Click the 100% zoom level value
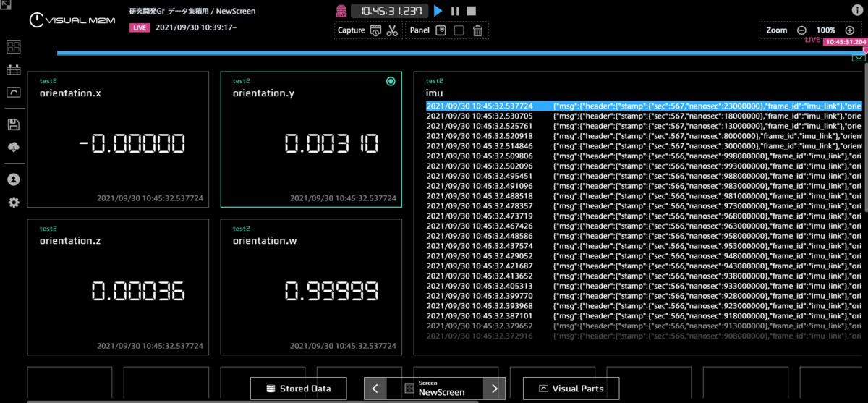Screen dimensions: 868x403 tap(826, 30)
